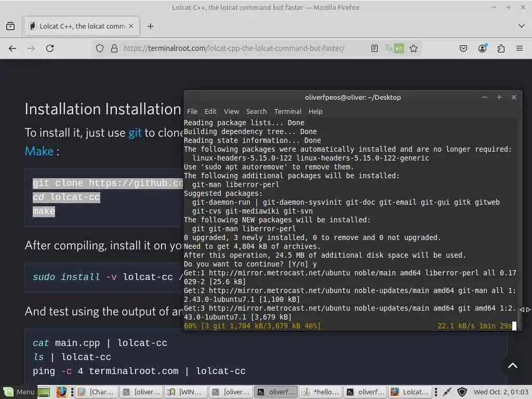
Task: Open the clock calendar applet
Action: [x=500, y=392]
